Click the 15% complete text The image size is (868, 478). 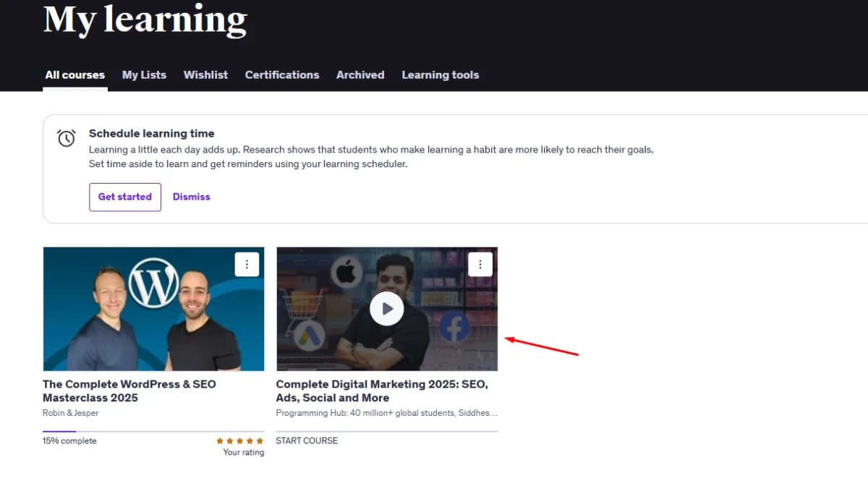click(69, 440)
